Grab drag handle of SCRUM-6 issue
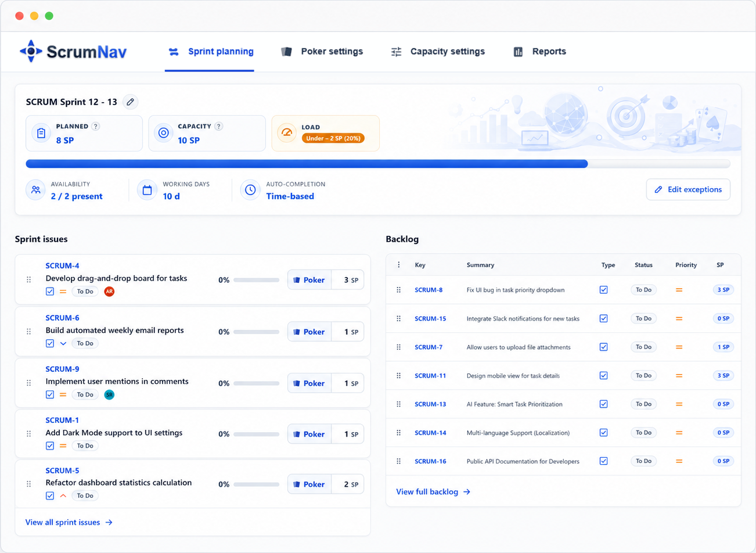Screen dimensions: 756x553 29,332
